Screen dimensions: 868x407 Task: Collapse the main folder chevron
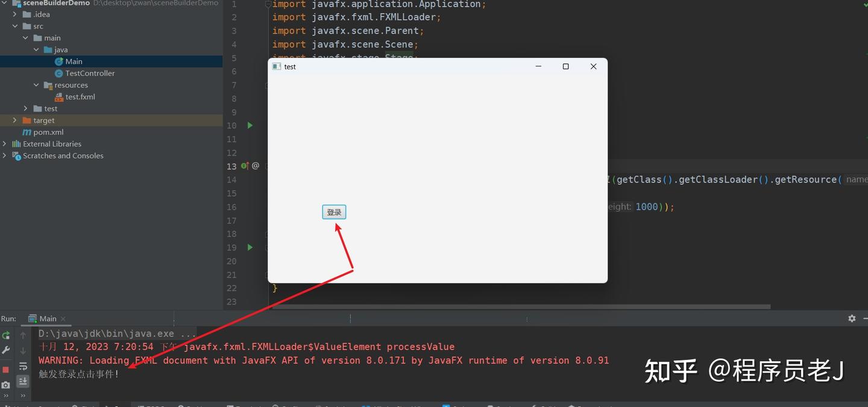click(25, 38)
